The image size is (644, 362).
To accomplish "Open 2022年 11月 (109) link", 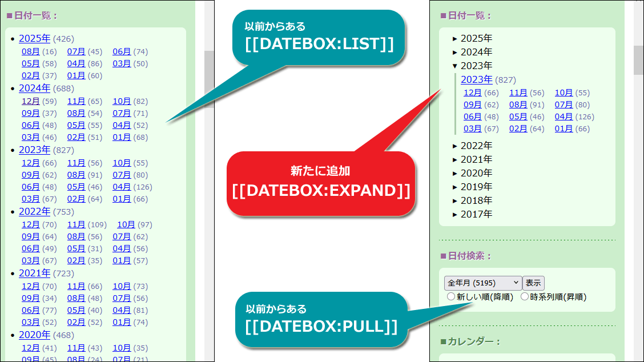I will 76,224.
